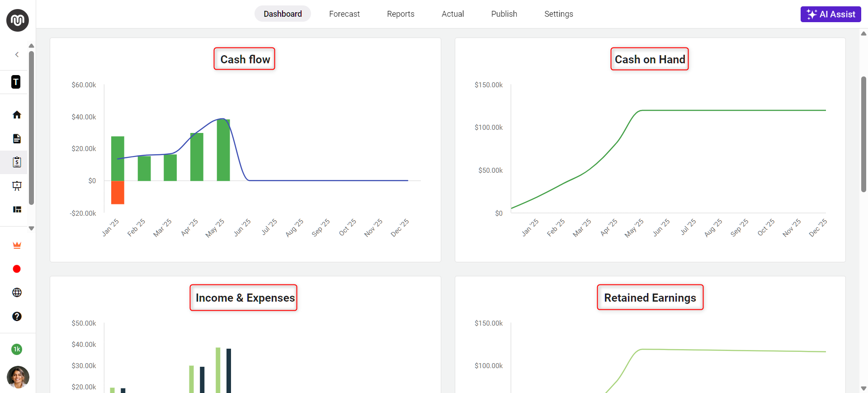Click the orange crown upgrade icon
This screenshot has width=868, height=393.
tap(17, 245)
